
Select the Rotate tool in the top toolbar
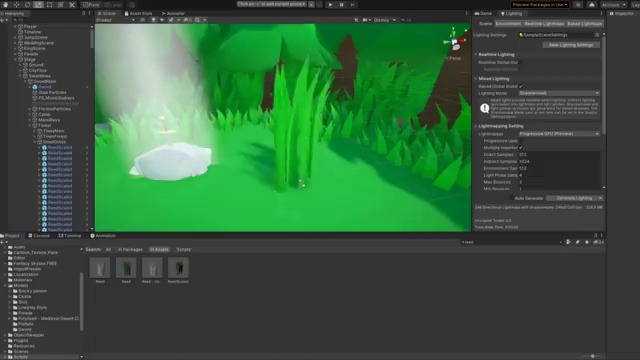point(27,5)
